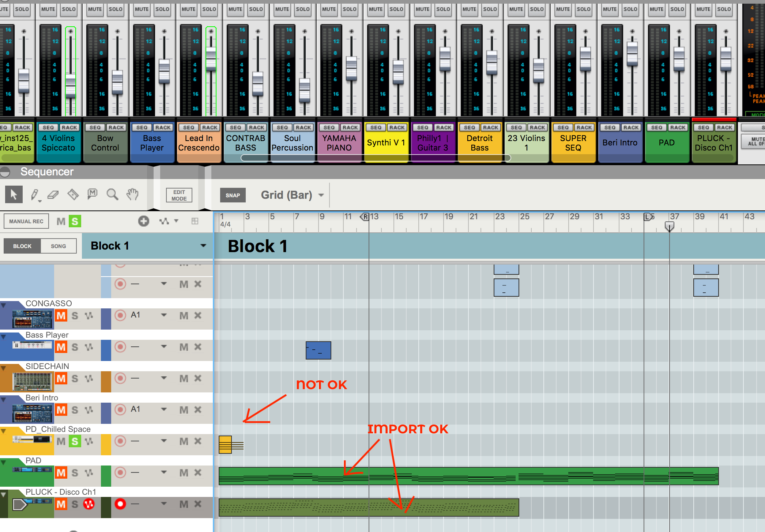Open RACK for PAD channel
765x532 pixels.
coord(678,127)
